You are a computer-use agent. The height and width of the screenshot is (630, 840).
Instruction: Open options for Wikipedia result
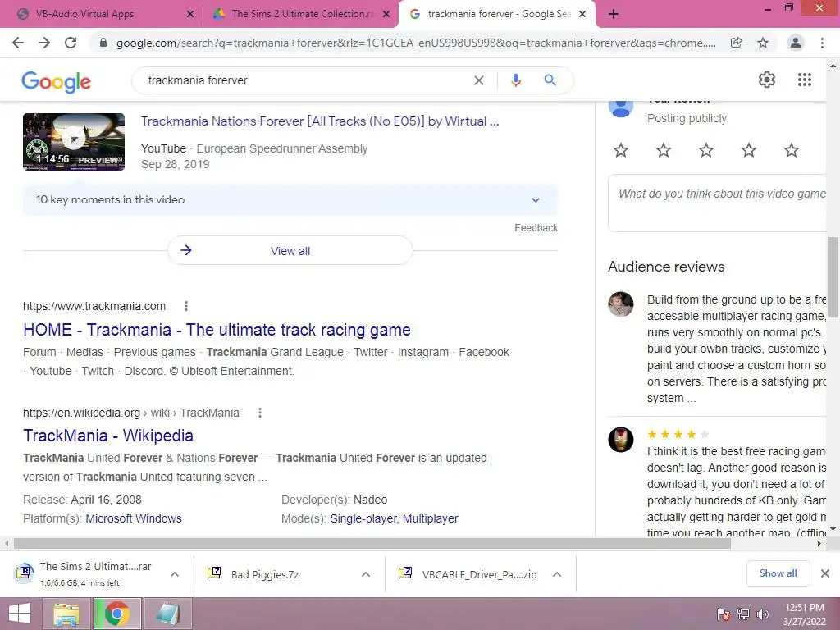tap(260, 413)
